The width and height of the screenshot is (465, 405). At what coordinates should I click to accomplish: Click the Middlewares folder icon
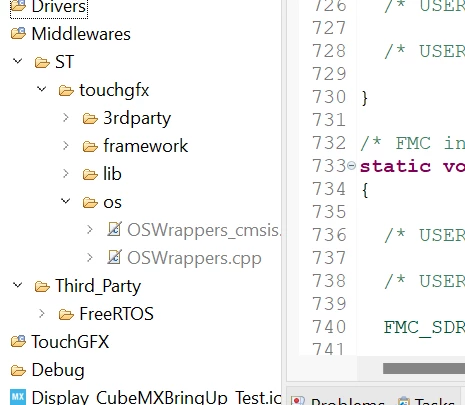click(x=18, y=33)
